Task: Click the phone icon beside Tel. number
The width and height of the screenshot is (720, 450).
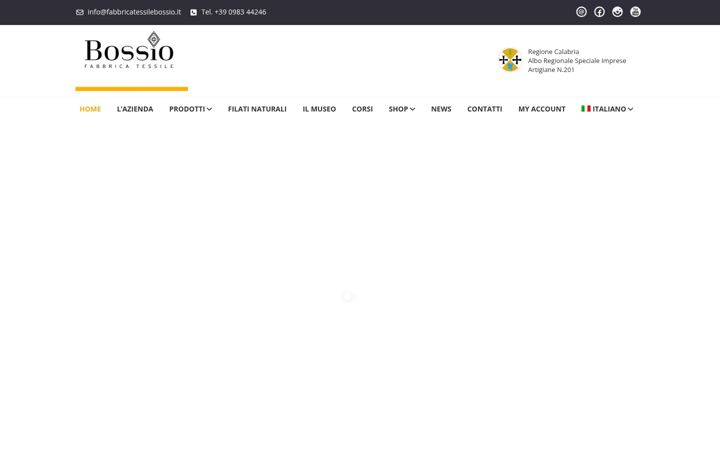Action: (193, 12)
